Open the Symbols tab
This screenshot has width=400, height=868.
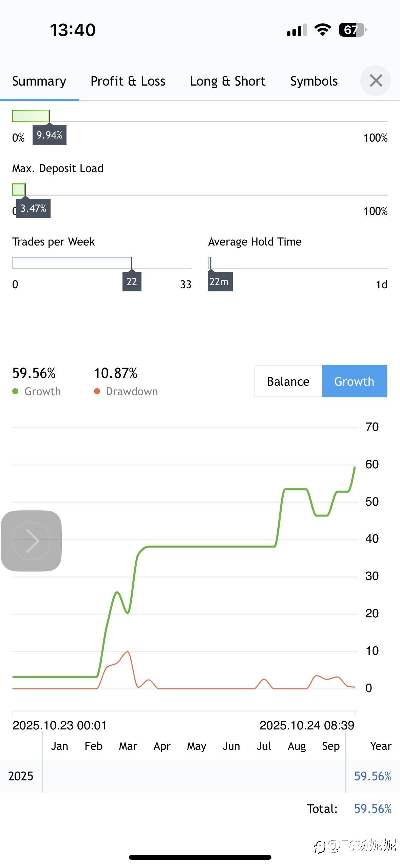(314, 81)
